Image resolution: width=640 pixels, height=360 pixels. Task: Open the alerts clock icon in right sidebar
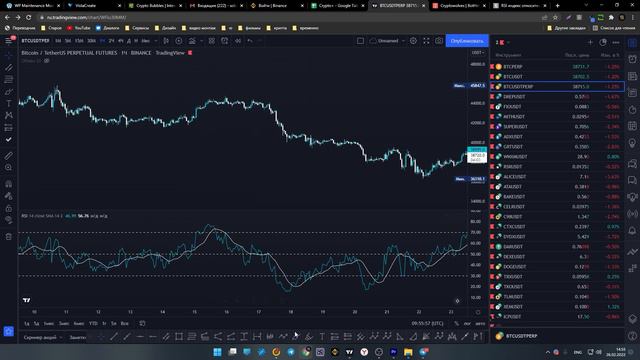(x=632, y=59)
